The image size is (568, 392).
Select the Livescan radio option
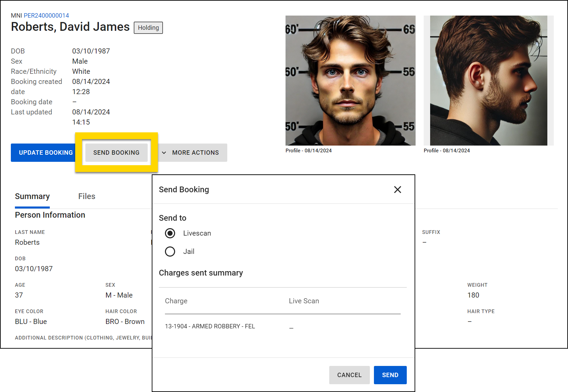point(170,233)
